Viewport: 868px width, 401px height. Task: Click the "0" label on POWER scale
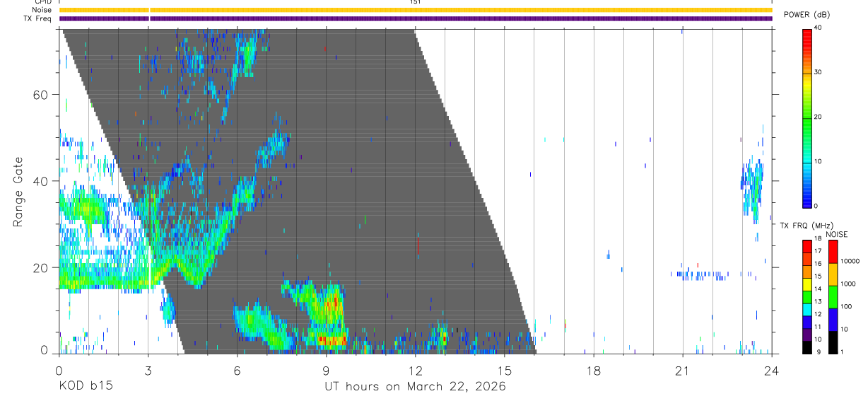[x=816, y=206]
